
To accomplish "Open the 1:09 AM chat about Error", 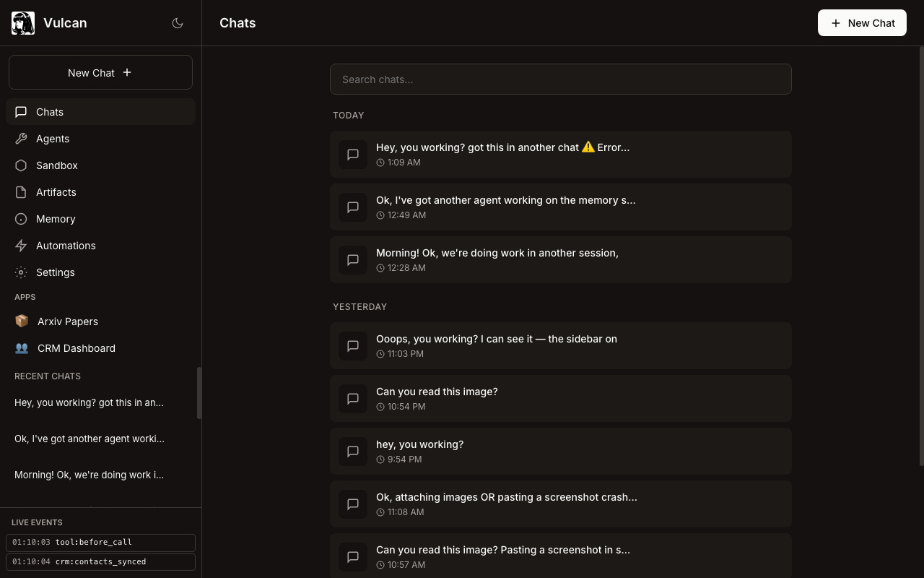I will click(x=560, y=154).
